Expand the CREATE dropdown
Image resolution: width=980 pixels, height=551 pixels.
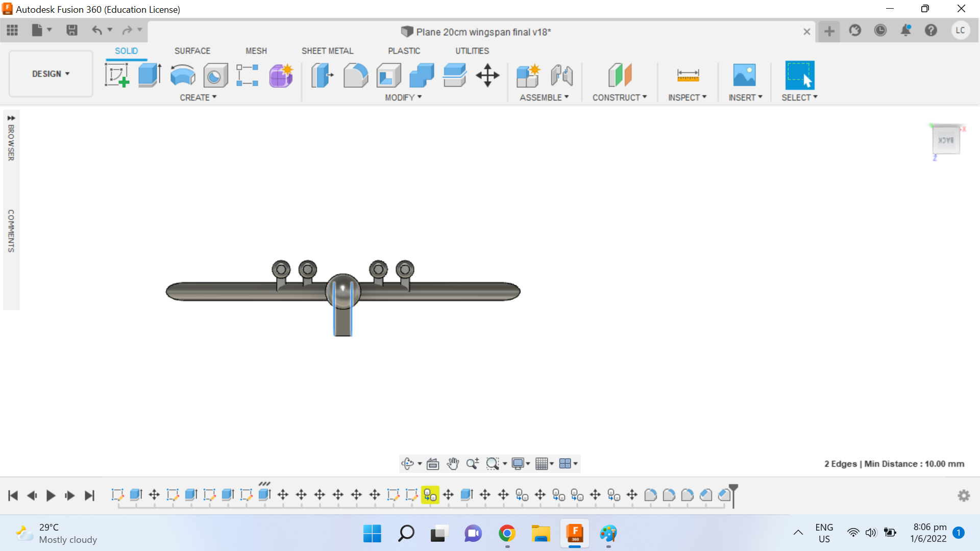(x=198, y=97)
